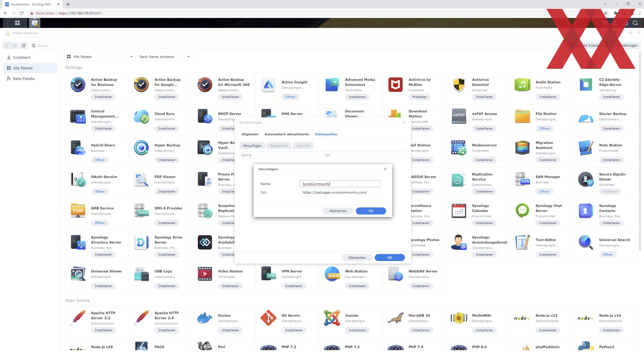Switch to Automatisch aktualisieren tab

(x=287, y=134)
